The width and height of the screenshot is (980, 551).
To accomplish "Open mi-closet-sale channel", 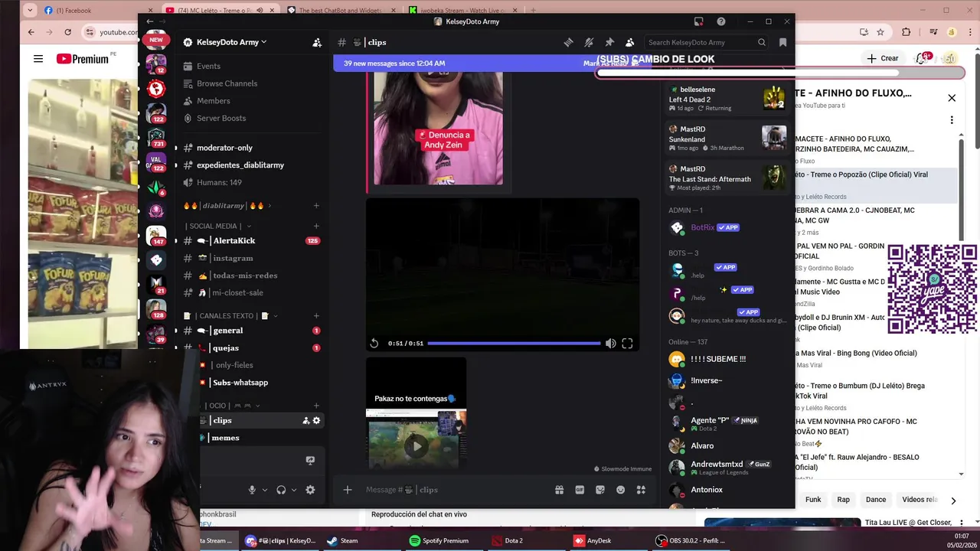I will (237, 292).
